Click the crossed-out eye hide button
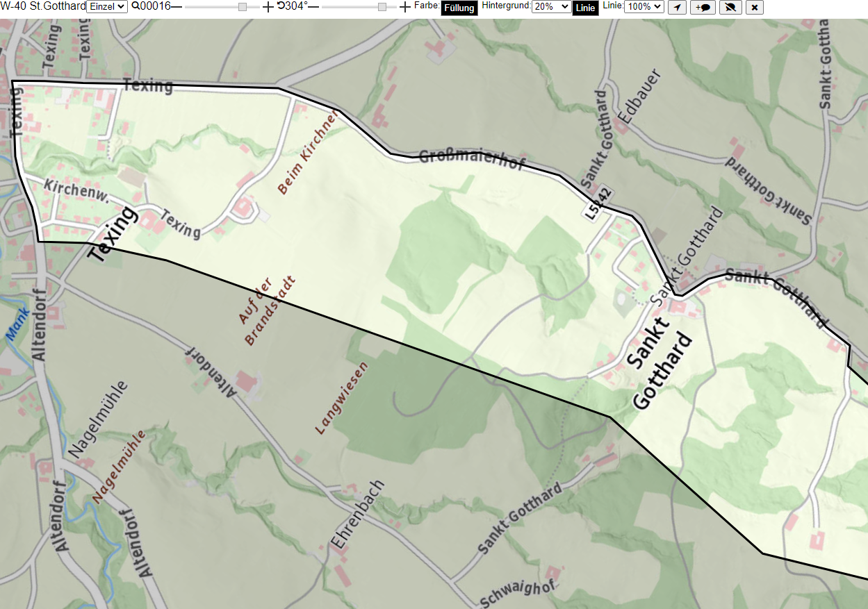The width and height of the screenshot is (868, 609). [x=730, y=7]
